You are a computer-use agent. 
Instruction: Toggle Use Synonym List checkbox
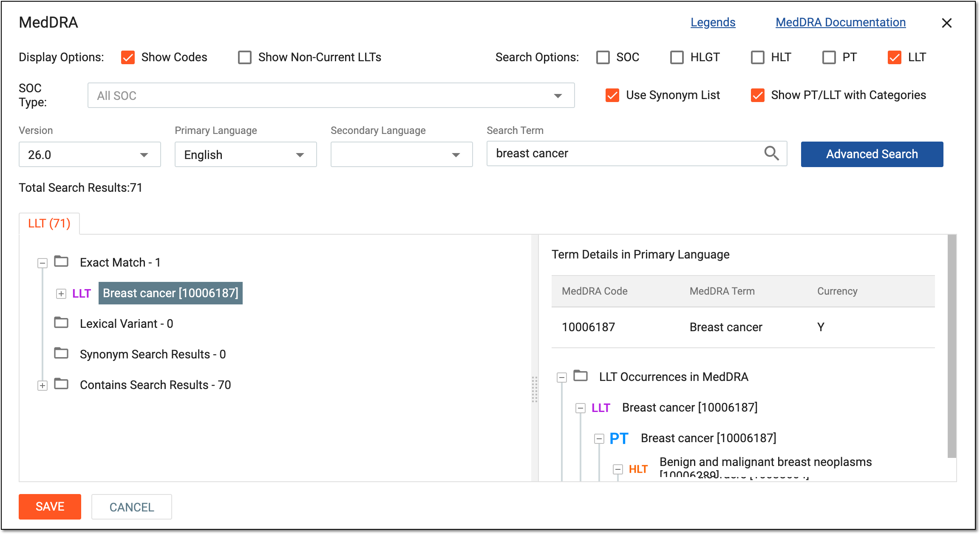612,95
